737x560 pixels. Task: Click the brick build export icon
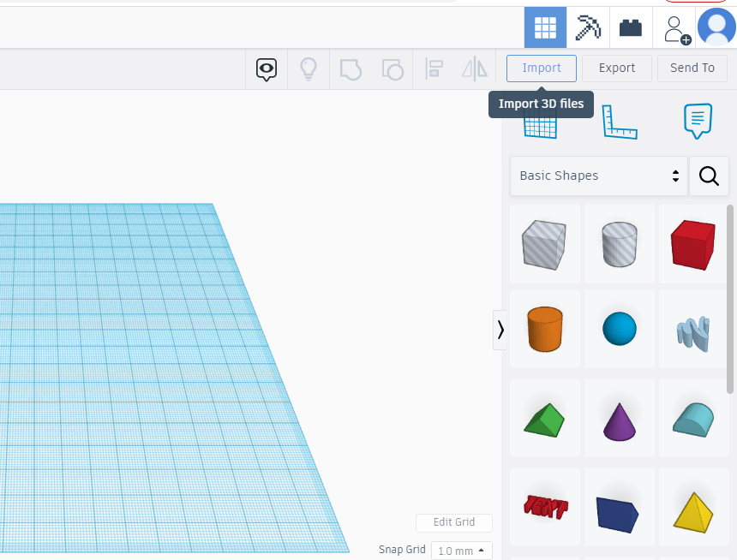[x=630, y=27]
